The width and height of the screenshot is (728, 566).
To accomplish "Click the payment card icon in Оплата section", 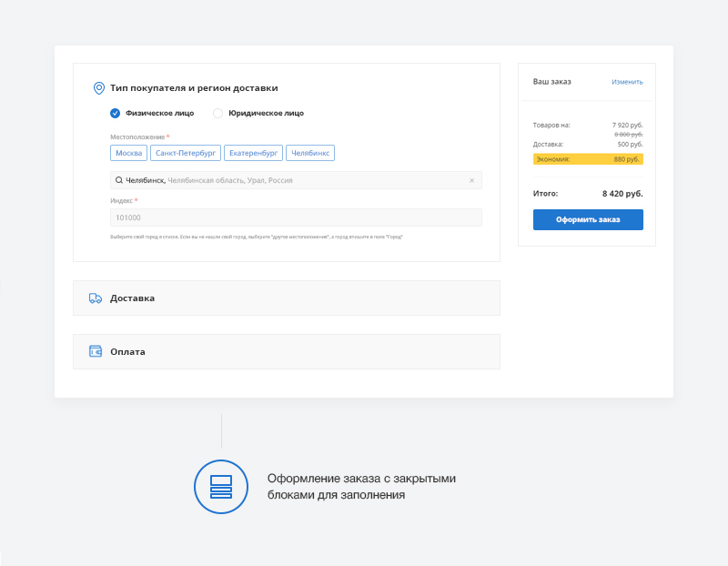I will pyautogui.click(x=95, y=351).
